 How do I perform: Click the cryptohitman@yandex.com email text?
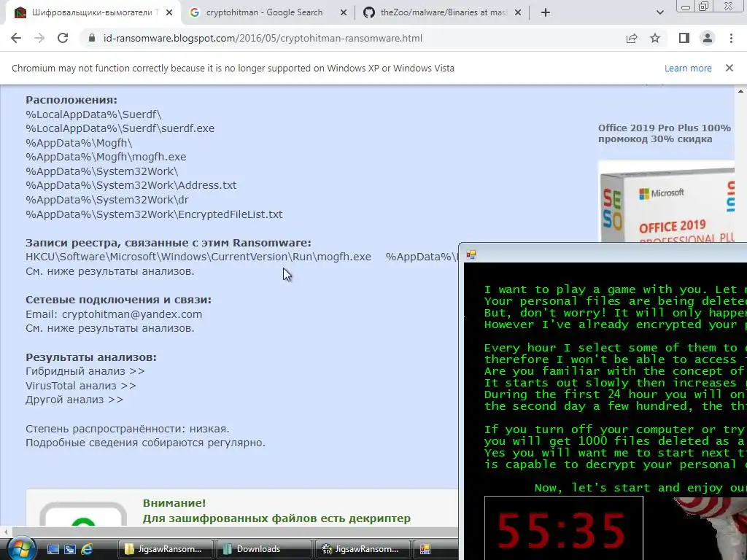132,314
